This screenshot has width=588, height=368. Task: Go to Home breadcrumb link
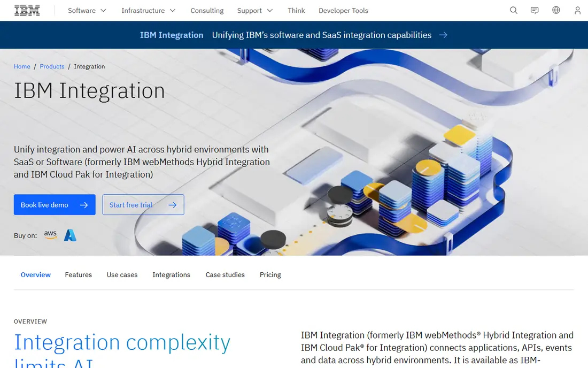[22, 66]
